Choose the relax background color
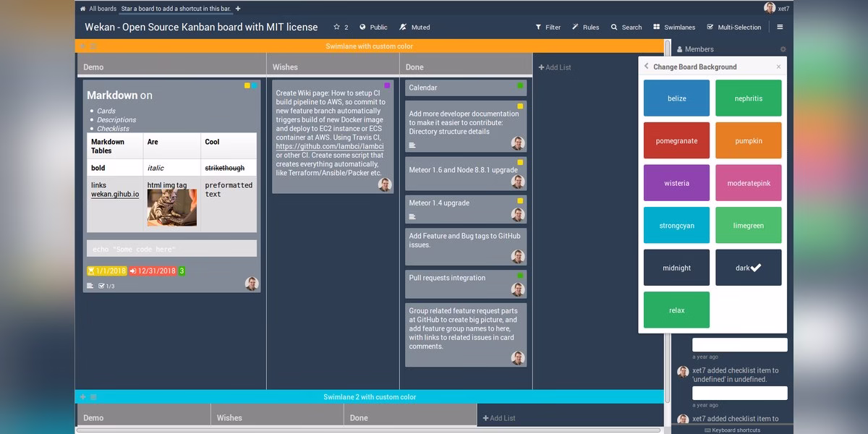 point(676,310)
